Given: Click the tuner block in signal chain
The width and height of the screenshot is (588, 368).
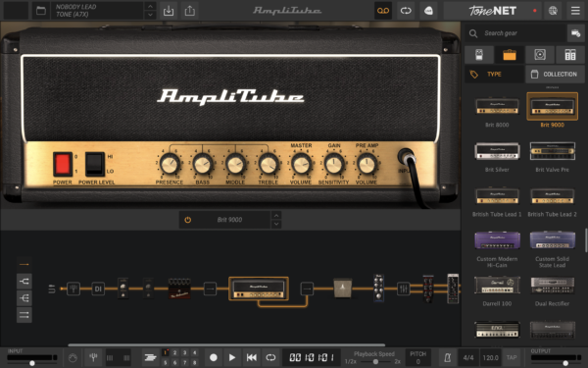Looking at the screenshot, I should tap(73, 289).
